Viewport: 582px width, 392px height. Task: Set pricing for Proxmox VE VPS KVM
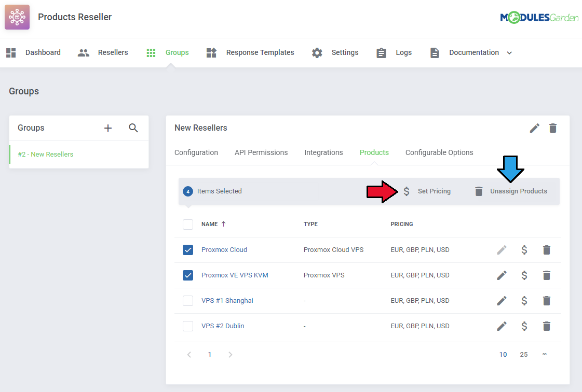pyautogui.click(x=524, y=275)
